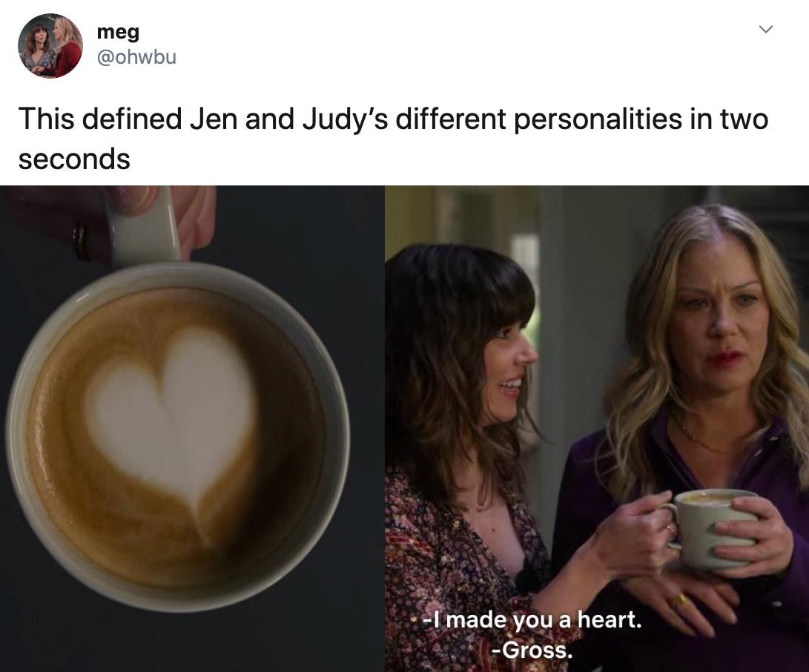Click the display name meg
Screen dimensions: 809x672
coord(118,32)
